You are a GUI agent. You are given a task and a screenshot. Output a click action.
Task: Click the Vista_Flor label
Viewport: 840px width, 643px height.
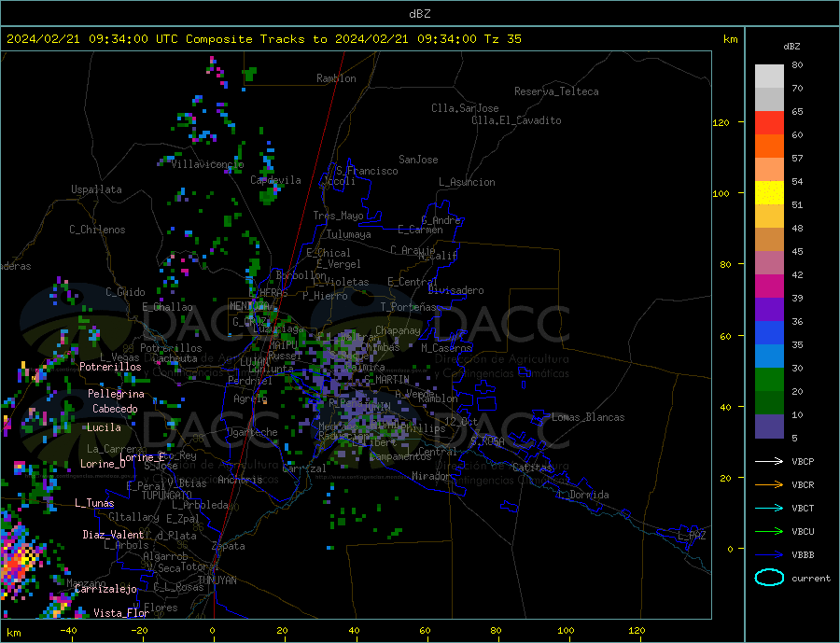tap(121, 613)
